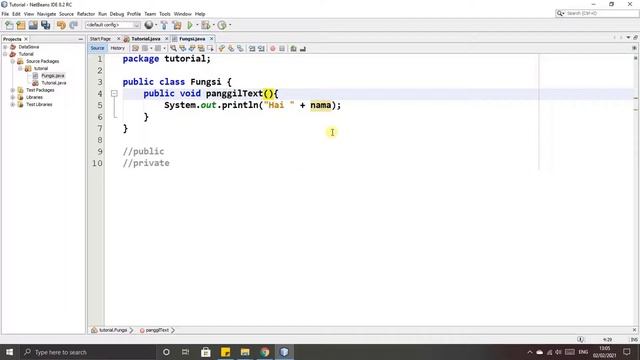Open the Tools menu
Image resolution: width=640 pixels, height=360 pixels.
point(165,14)
